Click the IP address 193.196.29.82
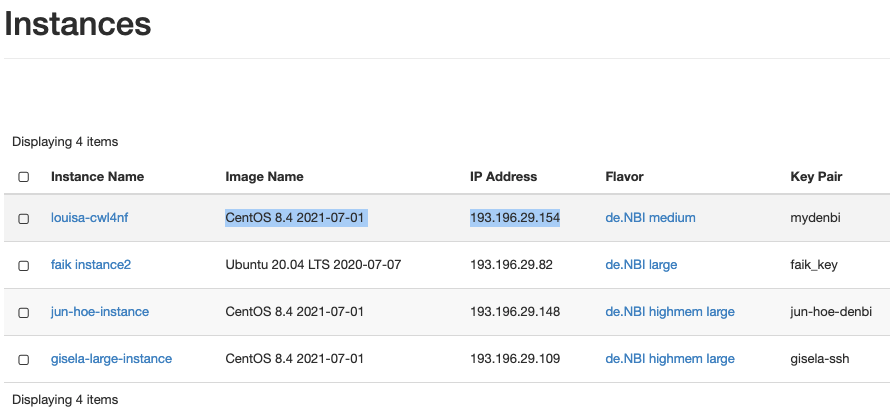The width and height of the screenshot is (890, 418). click(x=511, y=265)
